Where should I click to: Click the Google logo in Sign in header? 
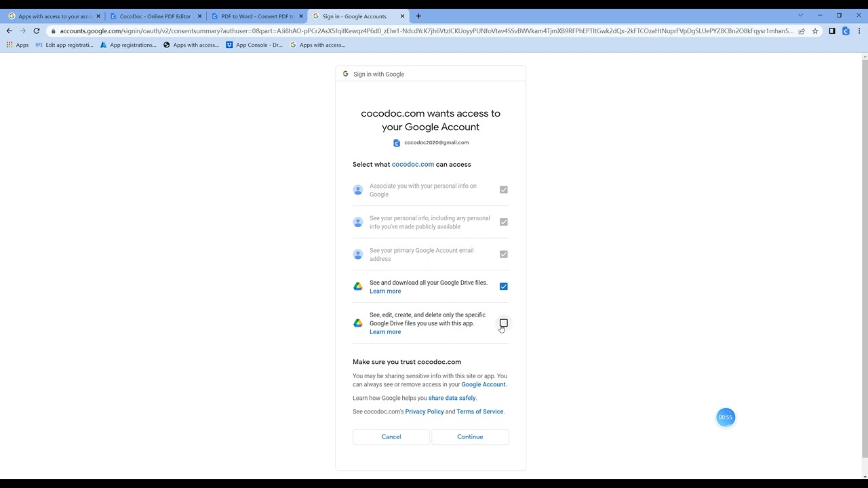pos(345,74)
